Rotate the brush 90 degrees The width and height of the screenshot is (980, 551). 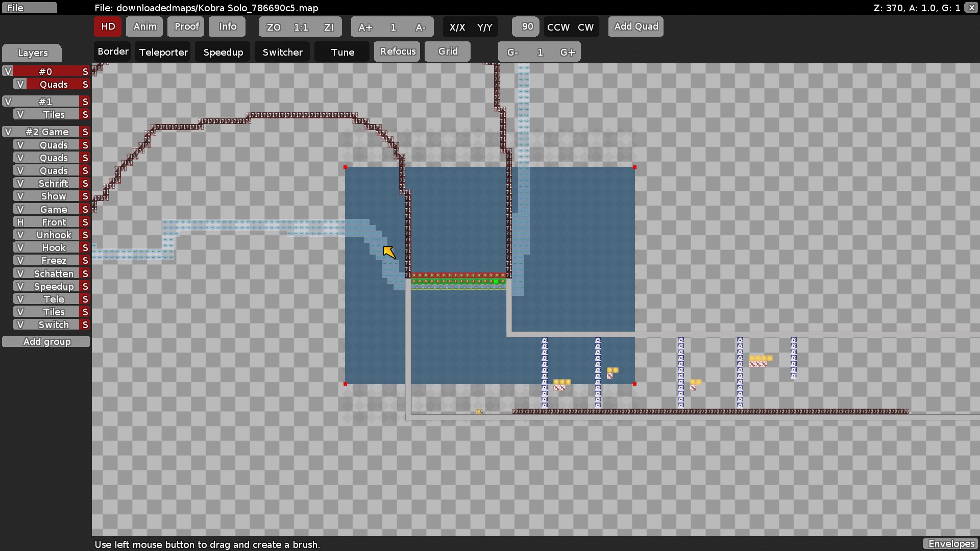coord(525,27)
